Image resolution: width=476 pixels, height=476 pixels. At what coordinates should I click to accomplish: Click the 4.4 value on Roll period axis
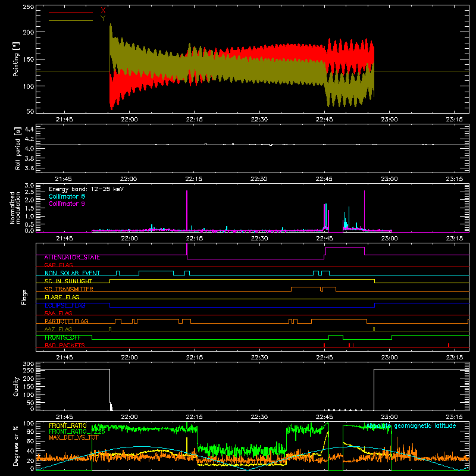click(x=29, y=130)
